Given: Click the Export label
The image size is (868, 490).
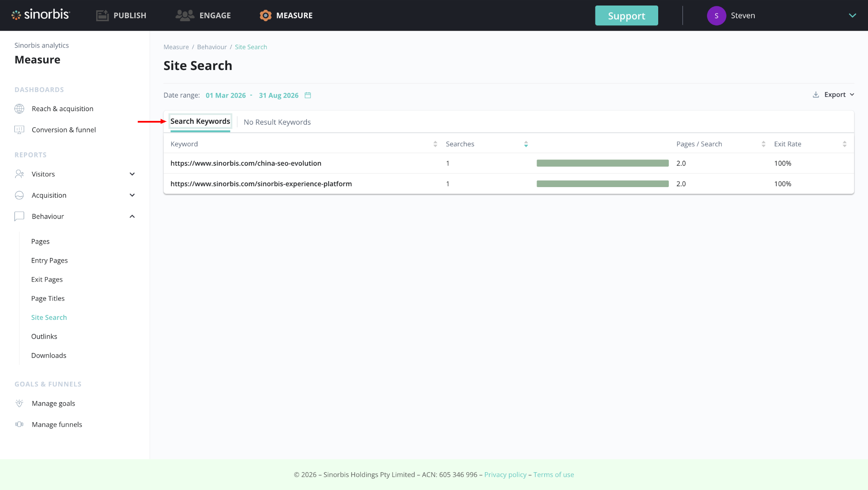Looking at the screenshot, I should click(x=835, y=95).
